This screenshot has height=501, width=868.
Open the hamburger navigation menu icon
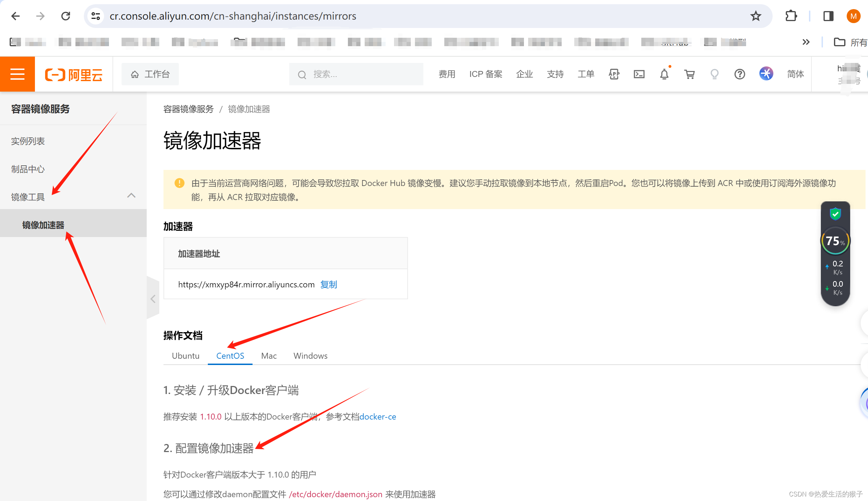[17, 74]
